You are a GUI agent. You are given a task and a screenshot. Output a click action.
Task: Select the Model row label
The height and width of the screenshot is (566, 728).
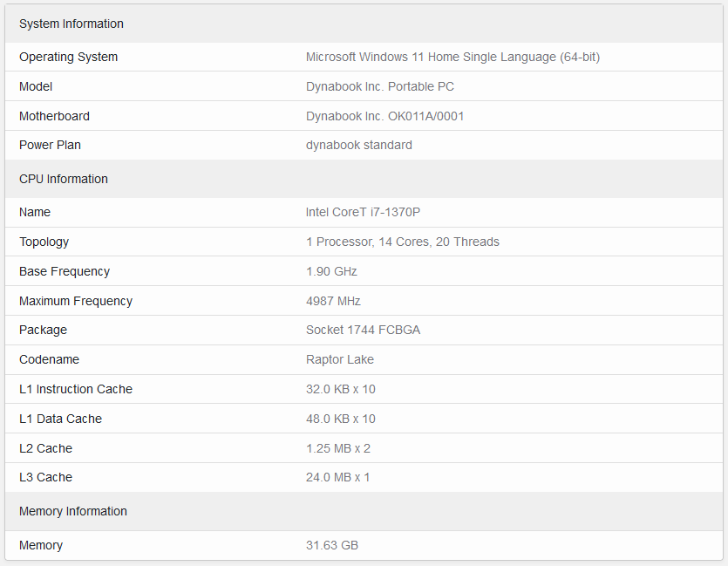[36, 87]
